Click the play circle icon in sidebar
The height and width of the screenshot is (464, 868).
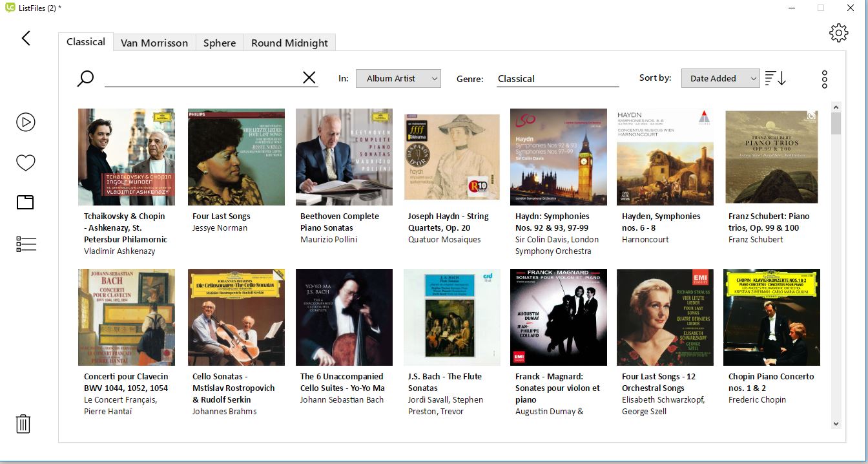click(26, 122)
